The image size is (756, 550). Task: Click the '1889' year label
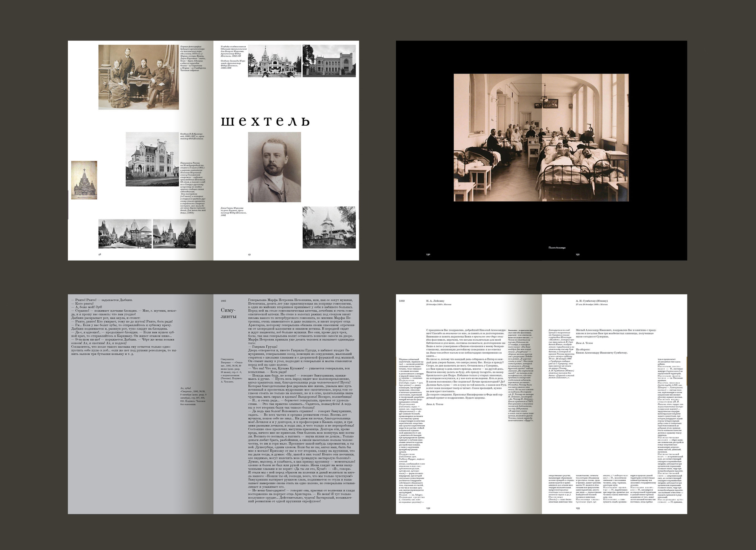(402, 301)
